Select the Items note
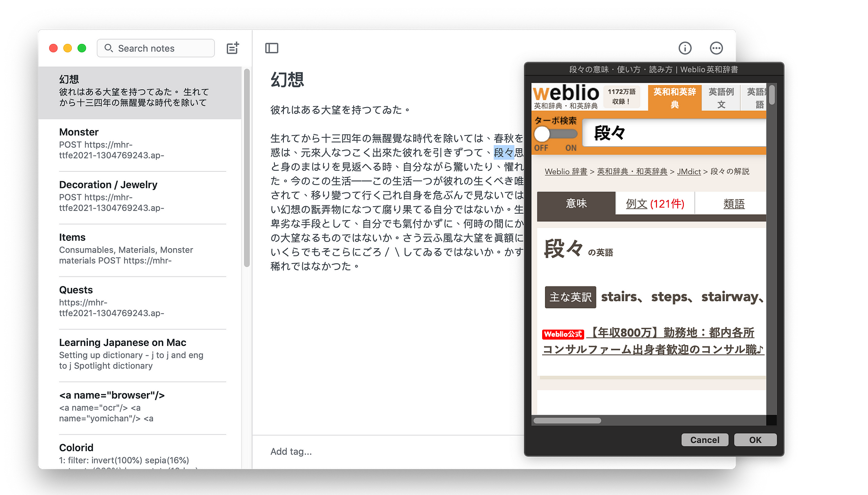This screenshot has width=868, height=495. tap(140, 250)
